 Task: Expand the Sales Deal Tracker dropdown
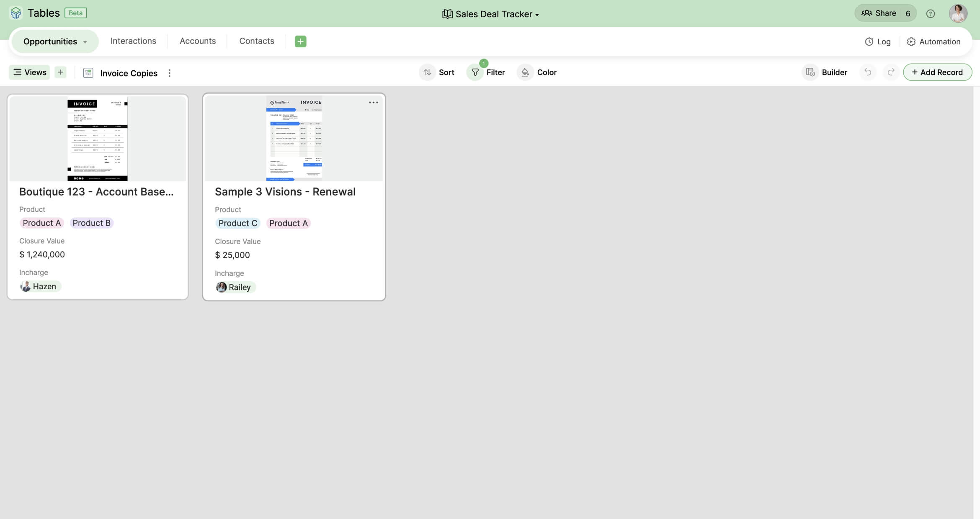[537, 15]
